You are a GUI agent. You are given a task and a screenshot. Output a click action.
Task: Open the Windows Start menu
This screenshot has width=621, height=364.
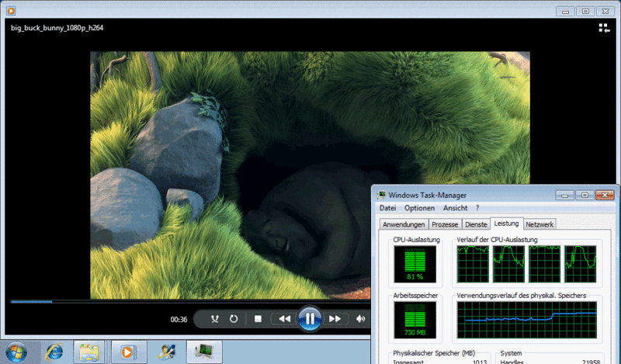point(16,352)
